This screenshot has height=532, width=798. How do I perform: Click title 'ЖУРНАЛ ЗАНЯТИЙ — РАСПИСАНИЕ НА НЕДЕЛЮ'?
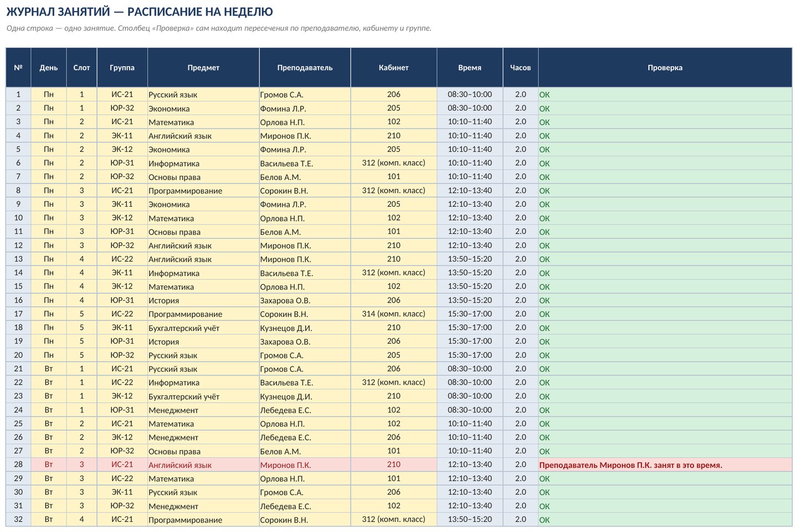point(140,12)
